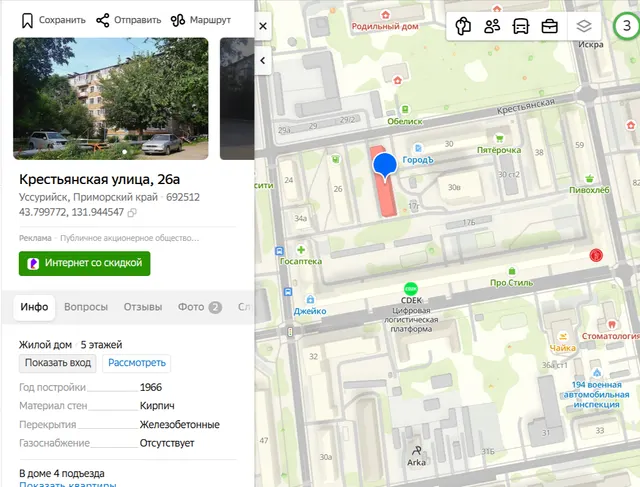Switch to the Инфо tab
This screenshot has height=487, width=640.
click(x=34, y=307)
